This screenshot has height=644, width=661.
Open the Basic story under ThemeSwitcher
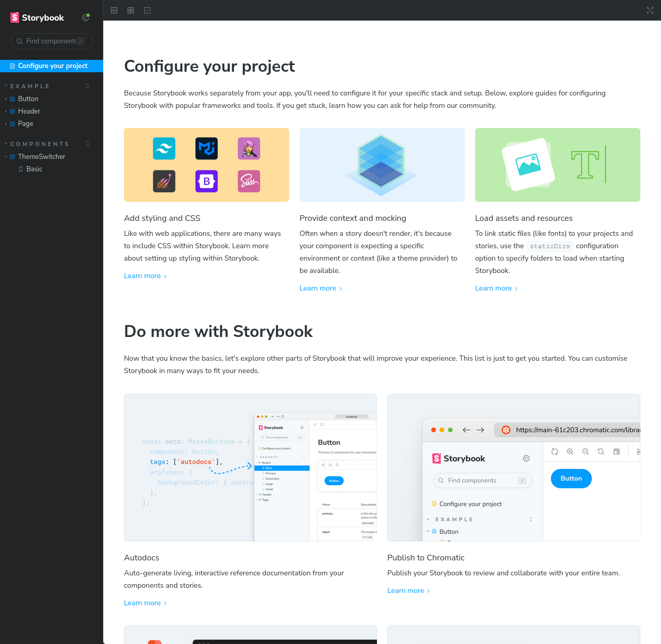pyautogui.click(x=34, y=169)
